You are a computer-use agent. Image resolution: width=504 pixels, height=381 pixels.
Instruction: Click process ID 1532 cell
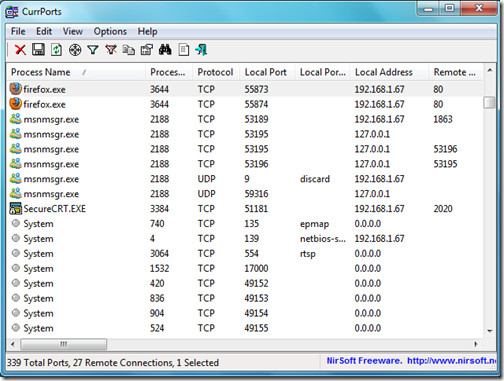point(159,268)
